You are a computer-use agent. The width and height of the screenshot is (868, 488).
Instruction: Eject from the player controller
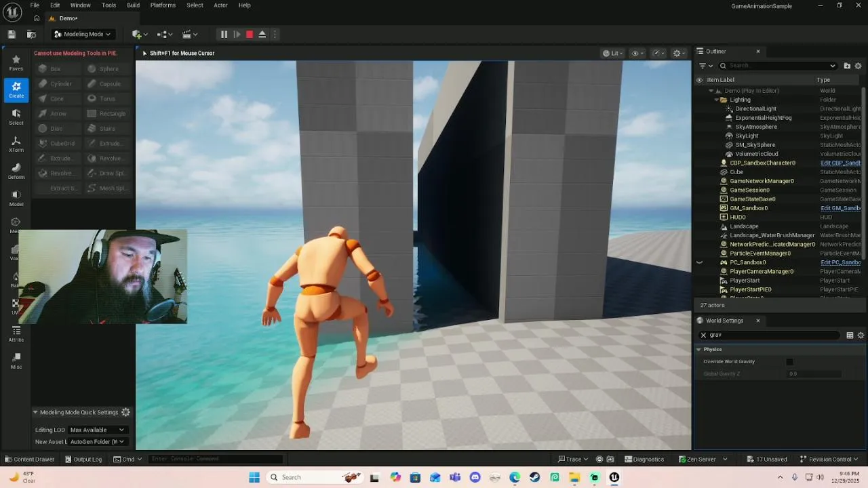tap(262, 35)
